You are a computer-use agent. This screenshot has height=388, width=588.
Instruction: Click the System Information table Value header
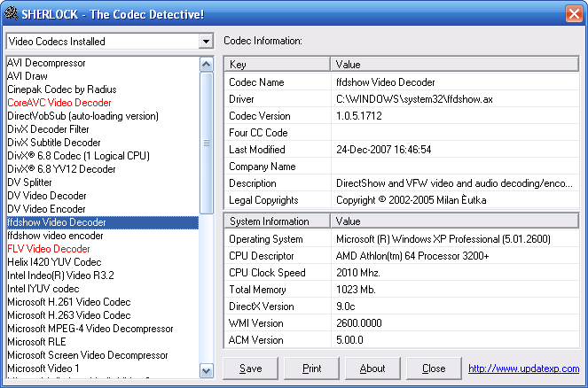click(454, 221)
